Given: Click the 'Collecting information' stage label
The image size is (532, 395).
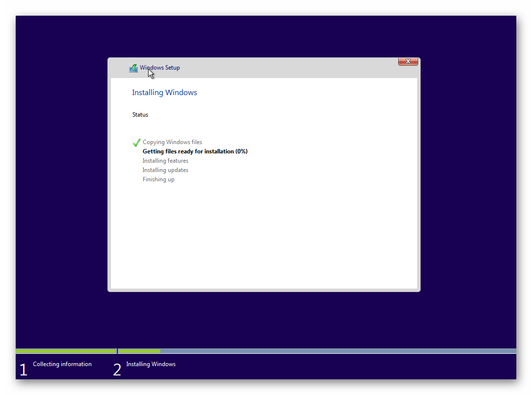Looking at the screenshot, I should [x=62, y=364].
